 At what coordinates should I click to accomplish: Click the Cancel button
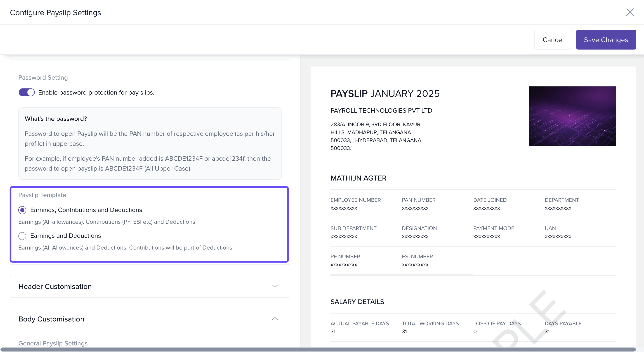pos(552,40)
